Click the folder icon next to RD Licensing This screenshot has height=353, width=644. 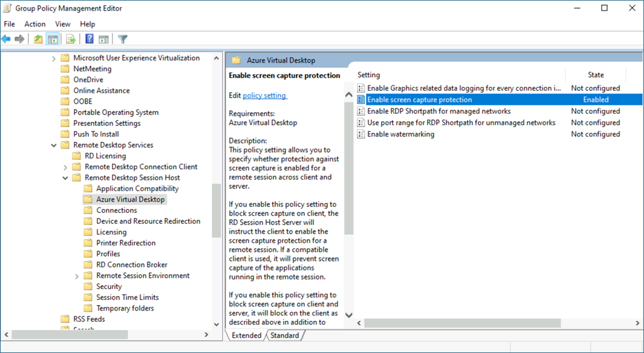[76, 156]
